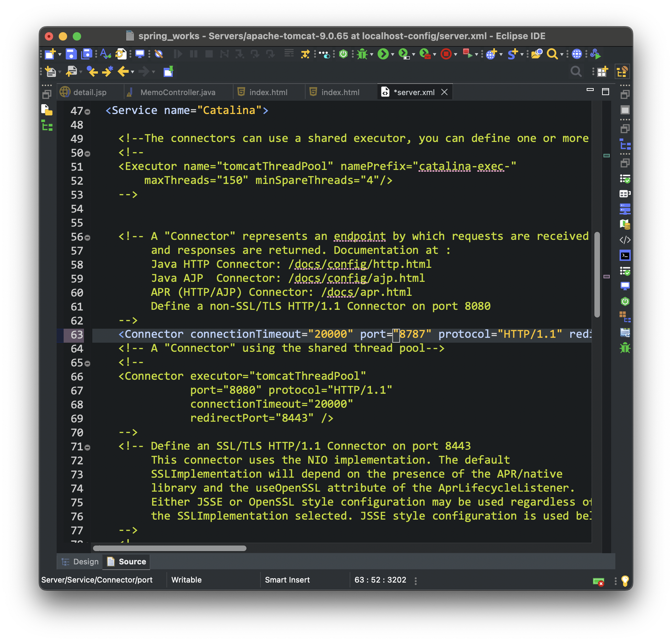The image size is (672, 642).
Task: Click the Back yellow arrow navigation icon
Action: point(123,72)
